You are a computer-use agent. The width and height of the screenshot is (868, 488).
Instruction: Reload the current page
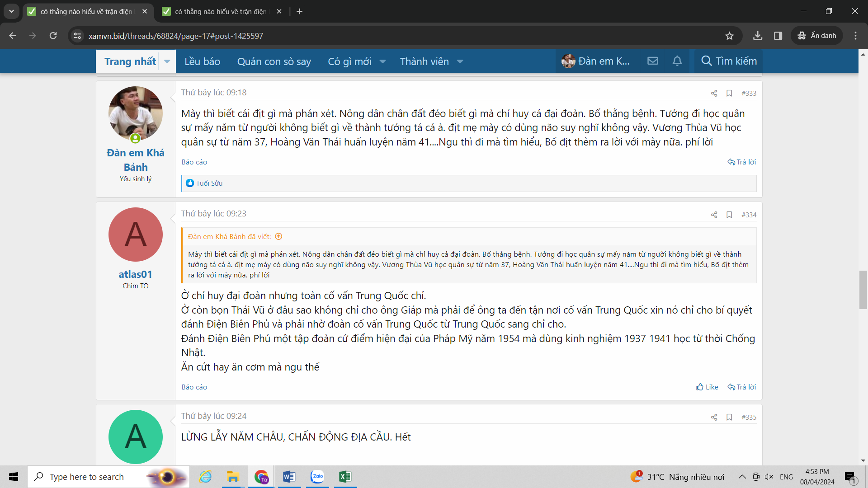(53, 36)
